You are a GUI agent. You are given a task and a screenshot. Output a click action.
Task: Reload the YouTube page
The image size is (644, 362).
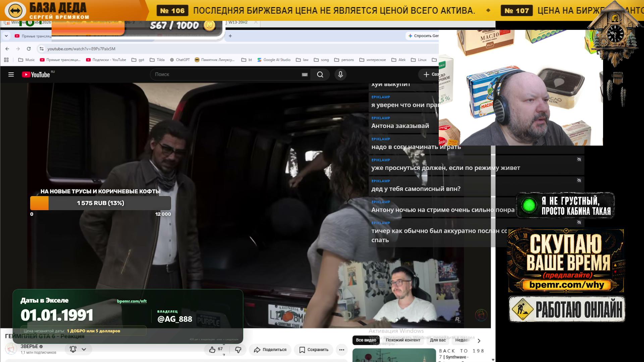click(29, 49)
